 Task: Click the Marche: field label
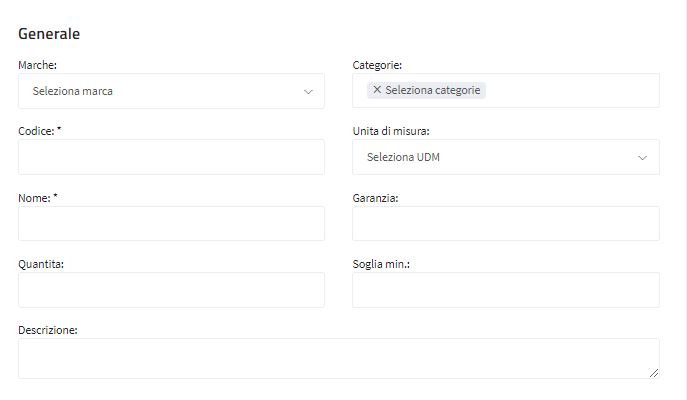(x=38, y=65)
